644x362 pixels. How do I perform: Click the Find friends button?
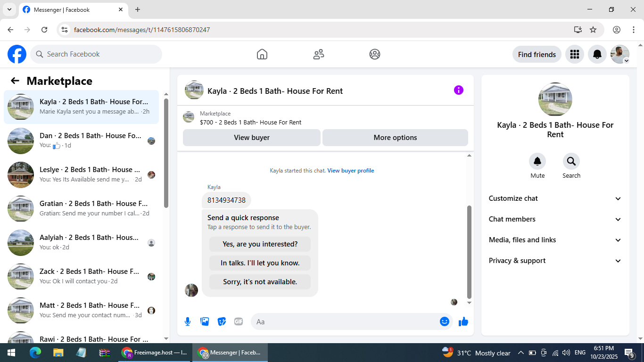point(537,54)
